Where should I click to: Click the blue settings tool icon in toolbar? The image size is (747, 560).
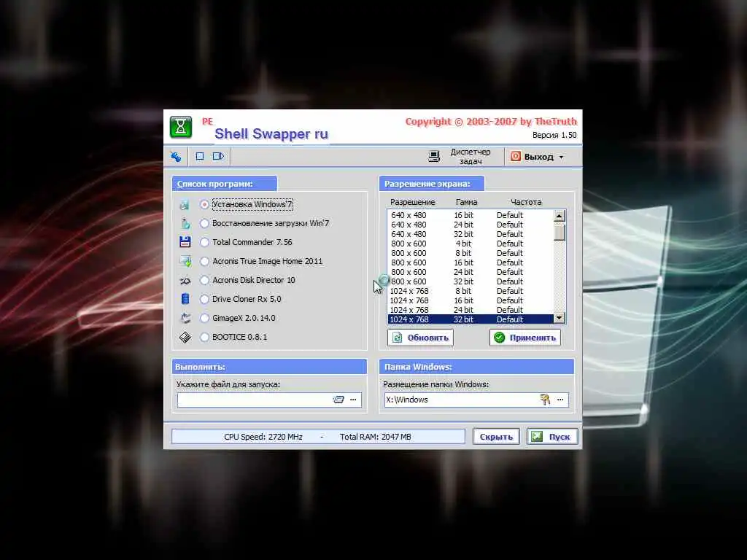tap(176, 156)
